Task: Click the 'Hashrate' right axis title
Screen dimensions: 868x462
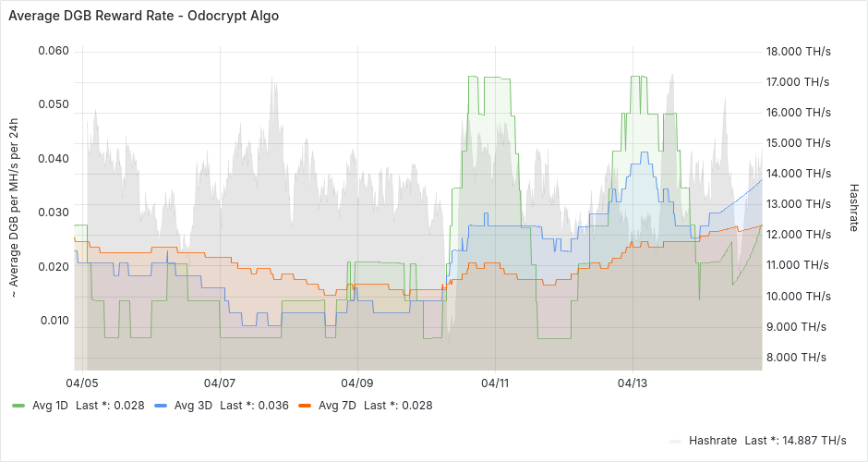Action: 853,206
